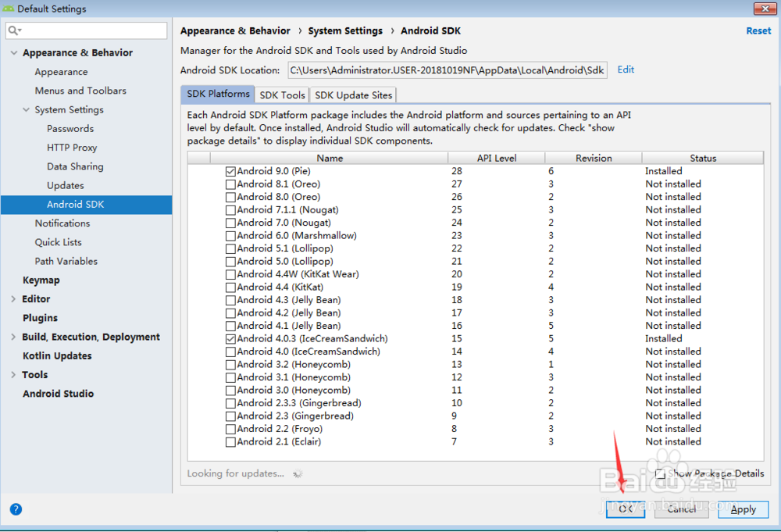Screen dimensions: 781x532
Task: Check Android 8.1 (Oreo) checkbox
Action: [230, 184]
